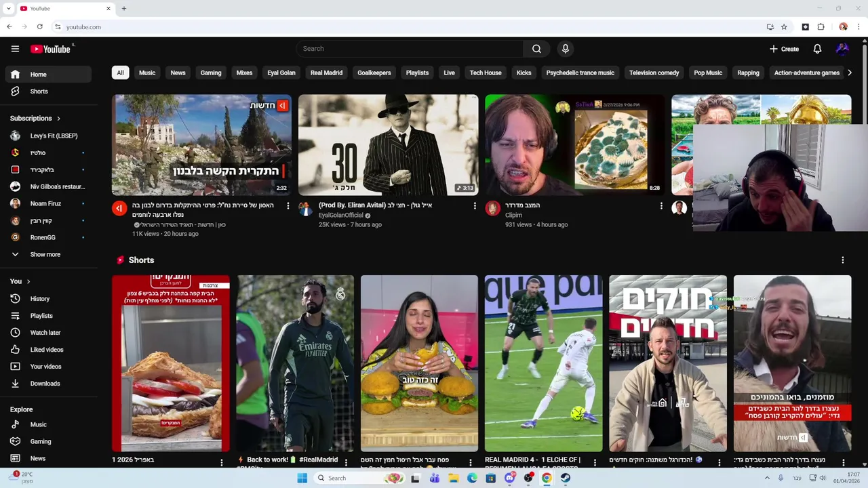Click the YouTube search field
Screen dimensions: 868x488
click(410, 49)
